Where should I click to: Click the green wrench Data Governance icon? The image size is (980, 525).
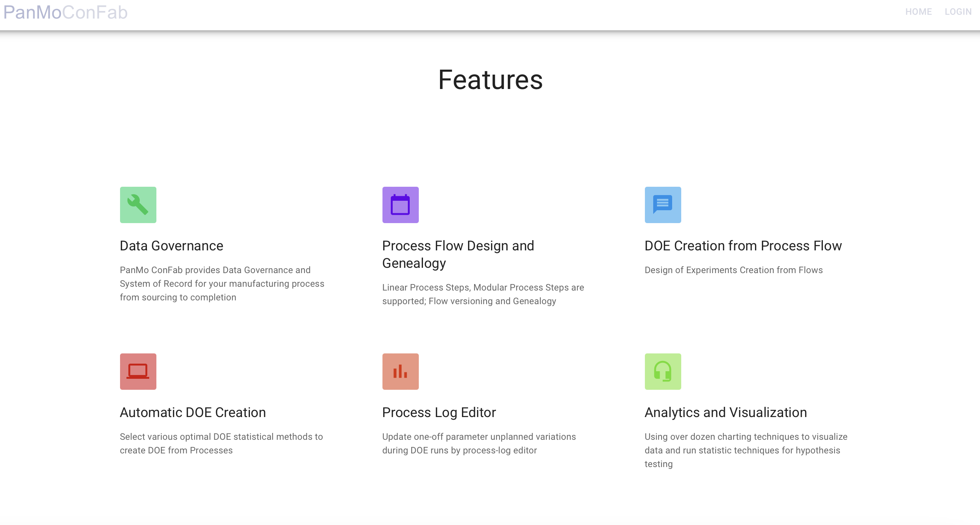(x=138, y=205)
